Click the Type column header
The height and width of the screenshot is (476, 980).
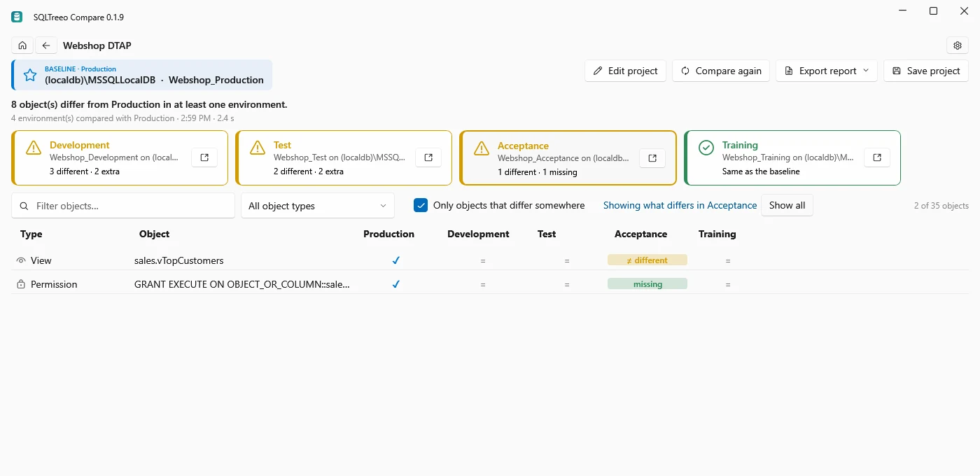pyautogui.click(x=31, y=234)
